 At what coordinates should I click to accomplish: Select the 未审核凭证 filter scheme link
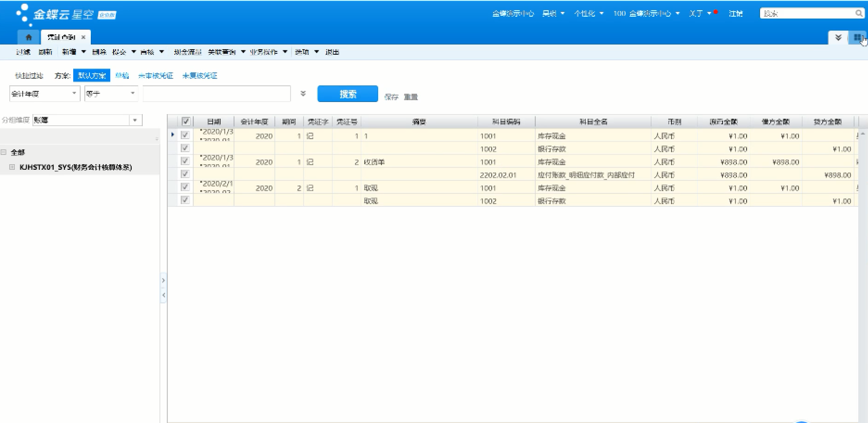(x=156, y=76)
